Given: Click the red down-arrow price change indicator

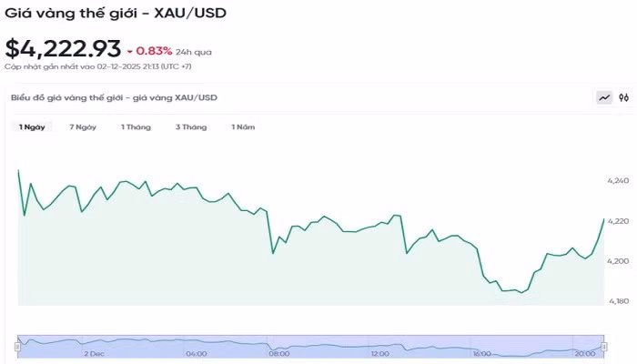Looking at the screenshot, I should coord(130,51).
